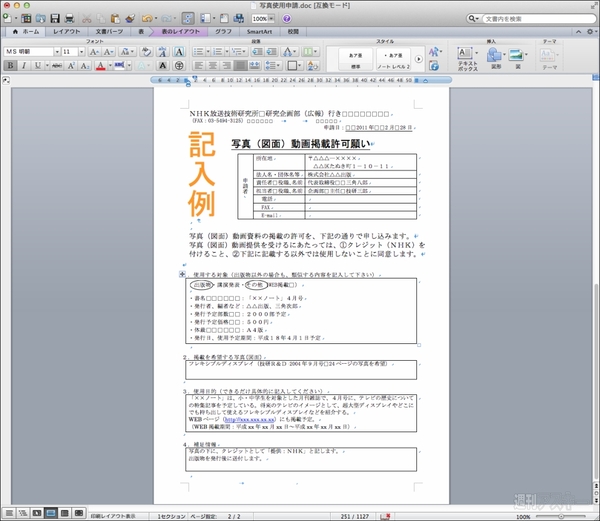Open the change case Aa dropdown

[127, 52]
